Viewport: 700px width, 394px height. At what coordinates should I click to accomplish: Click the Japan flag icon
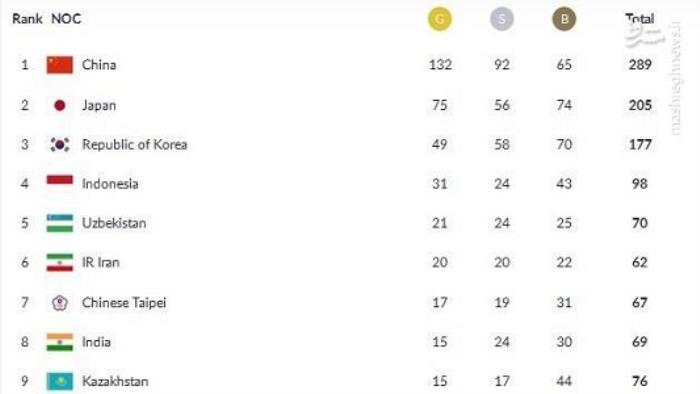click(x=60, y=105)
